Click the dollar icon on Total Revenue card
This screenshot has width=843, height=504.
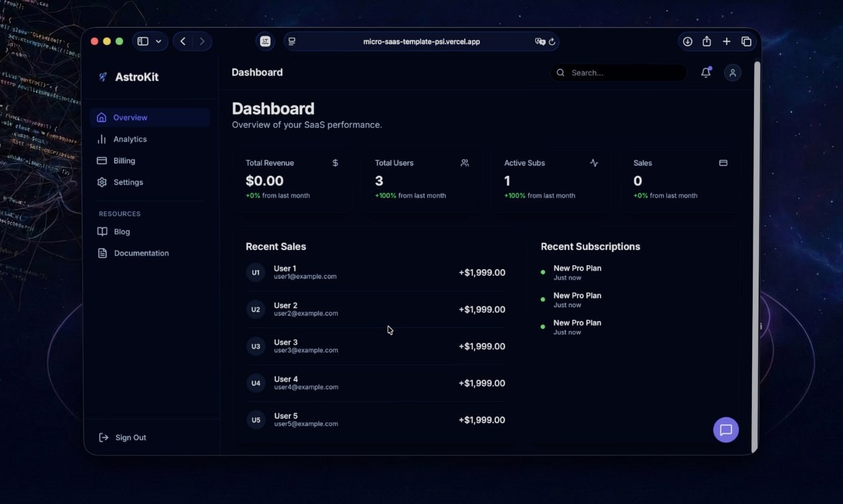335,162
